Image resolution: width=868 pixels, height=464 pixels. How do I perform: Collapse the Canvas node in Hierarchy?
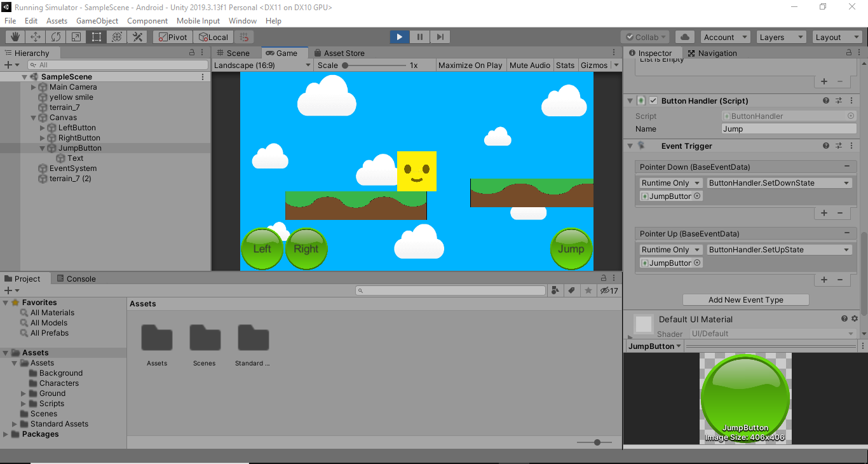pyautogui.click(x=34, y=118)
